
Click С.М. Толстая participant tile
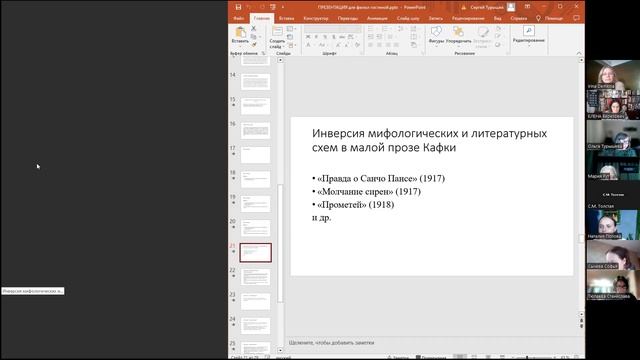coord(613,195)
